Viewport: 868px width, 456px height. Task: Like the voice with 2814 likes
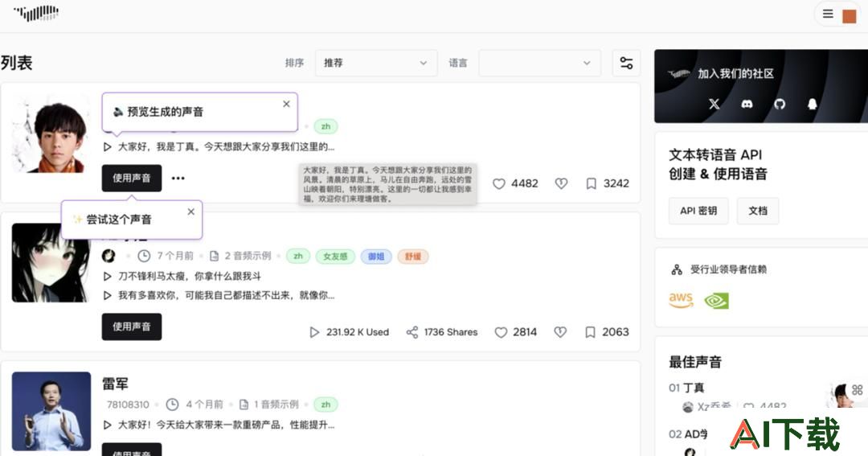[x=501, y=332]
